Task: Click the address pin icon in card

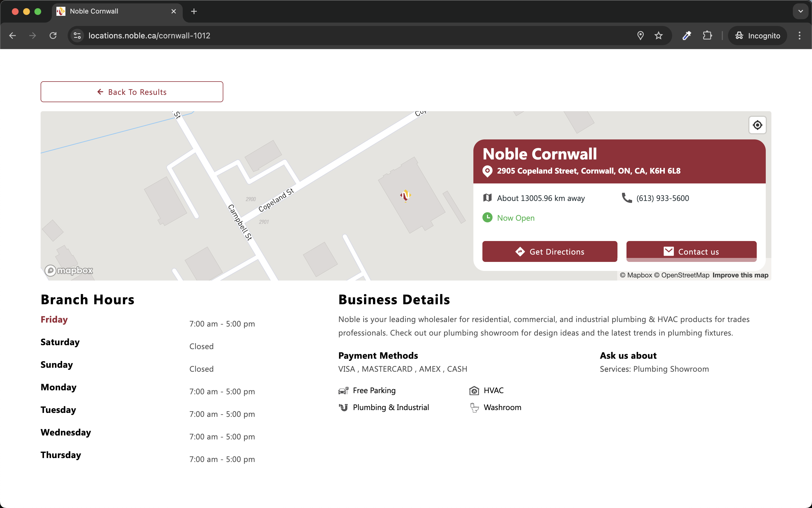Action: point(487,171)
